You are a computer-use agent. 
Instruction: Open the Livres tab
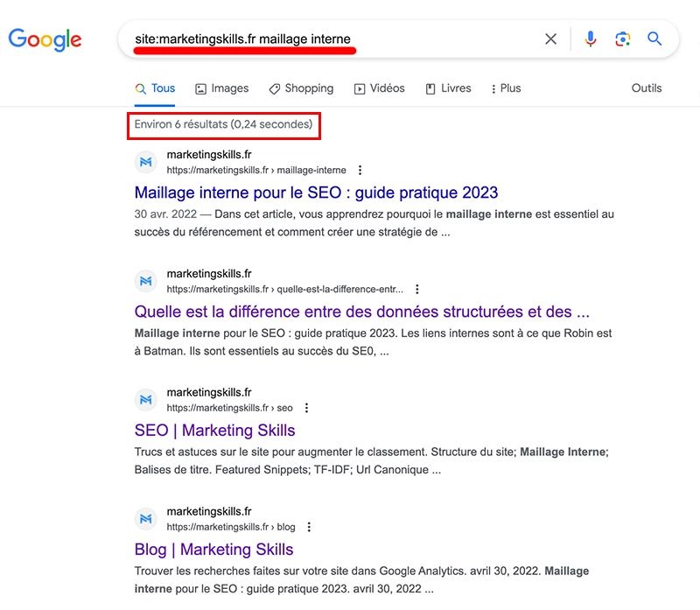(x=448, y=88)
